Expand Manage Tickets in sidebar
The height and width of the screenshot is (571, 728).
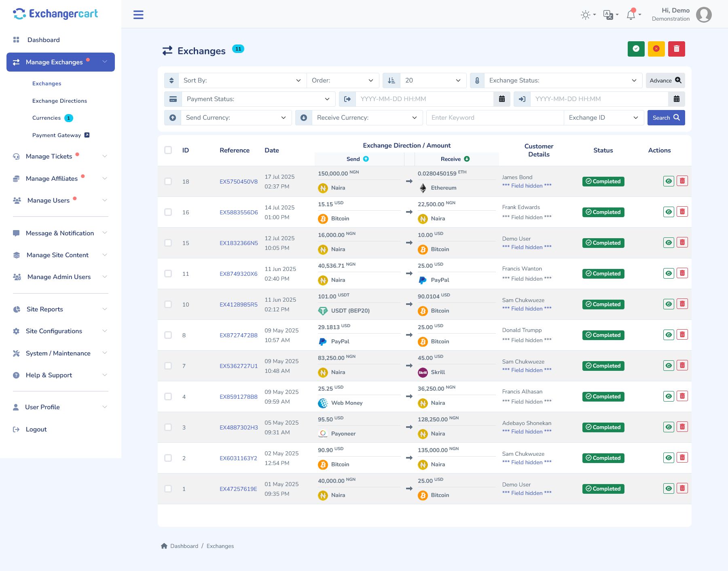point(61,156)
